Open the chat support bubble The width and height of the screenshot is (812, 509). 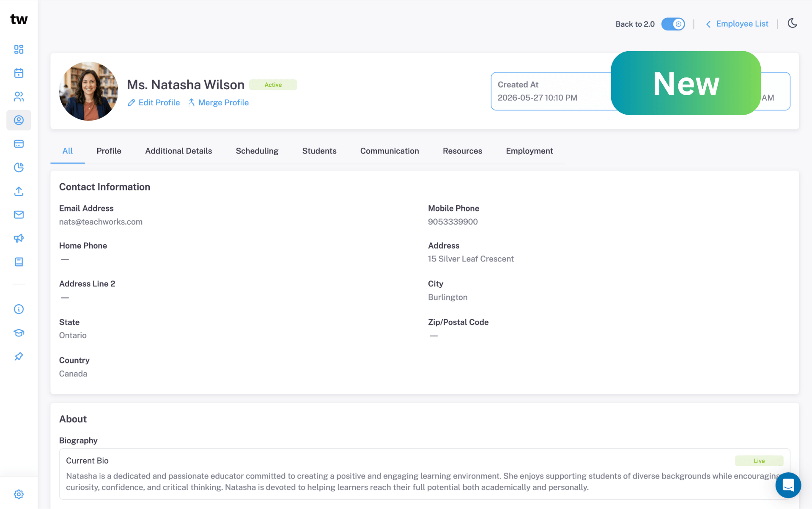pyautogui.click(x=788, y=485)
